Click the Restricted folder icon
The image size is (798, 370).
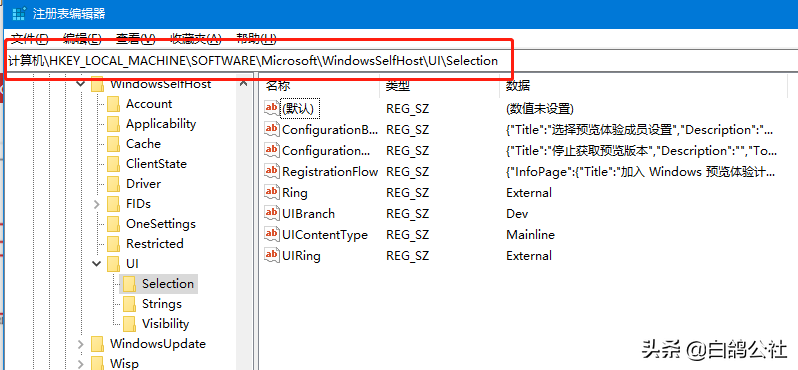coord(113,244)
